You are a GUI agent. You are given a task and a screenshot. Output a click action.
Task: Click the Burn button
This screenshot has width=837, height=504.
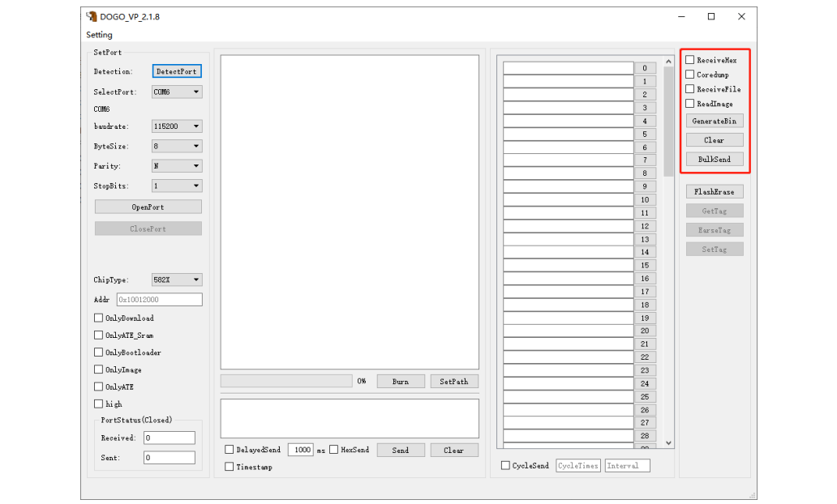401,382
